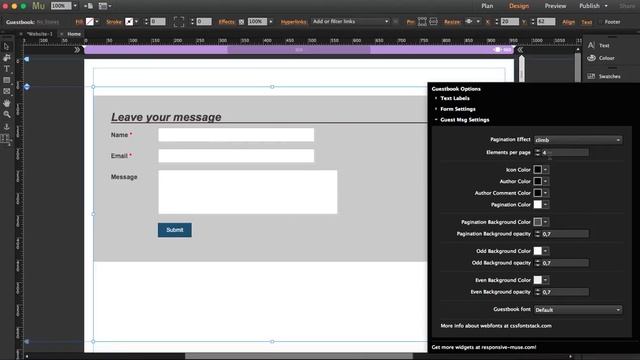
Task: Expand left panel with double chevron
Action: click(77, 50)
